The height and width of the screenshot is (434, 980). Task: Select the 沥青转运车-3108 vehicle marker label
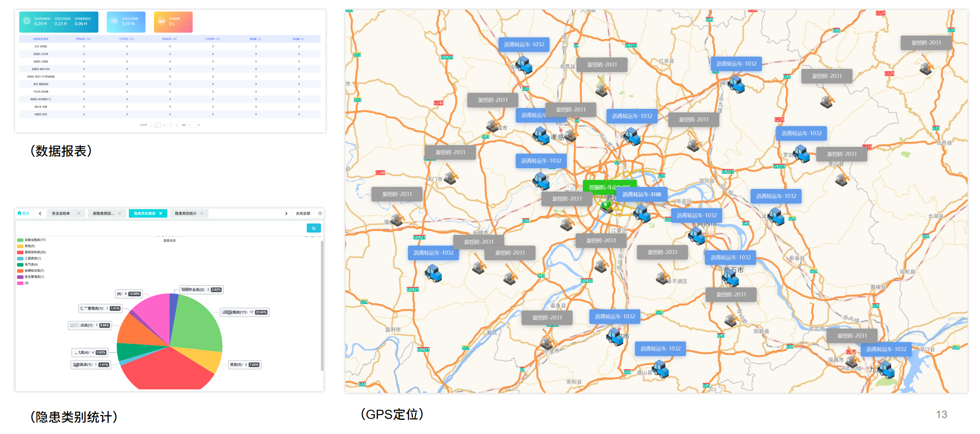click(x=641, y=194)
